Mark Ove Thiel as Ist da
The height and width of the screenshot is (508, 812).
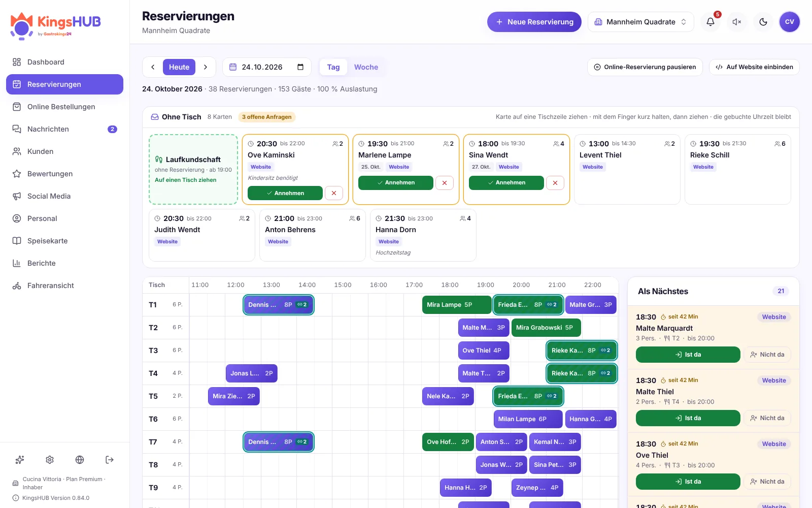pyautogui.click(x=688, y=482)
